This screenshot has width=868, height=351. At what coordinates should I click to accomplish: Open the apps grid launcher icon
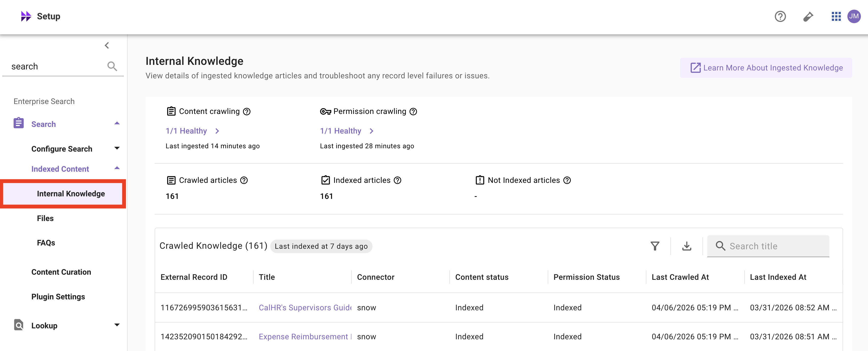coord(836,16)
